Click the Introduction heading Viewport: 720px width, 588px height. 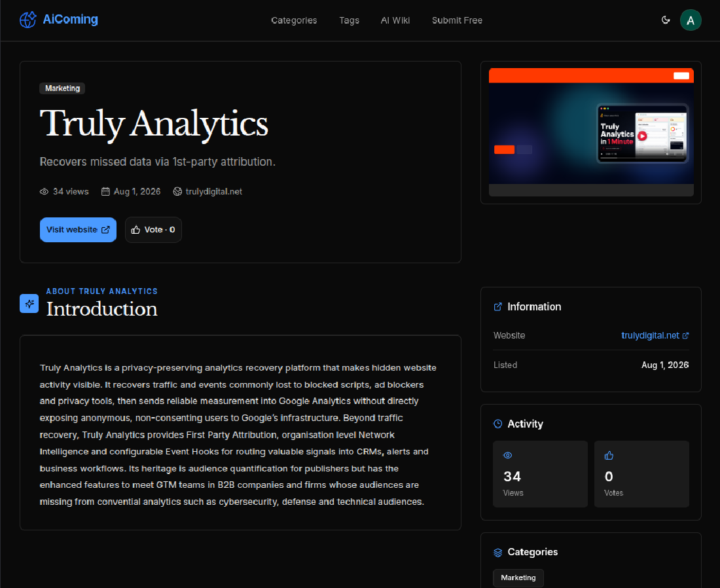click(x=102, y=309)
